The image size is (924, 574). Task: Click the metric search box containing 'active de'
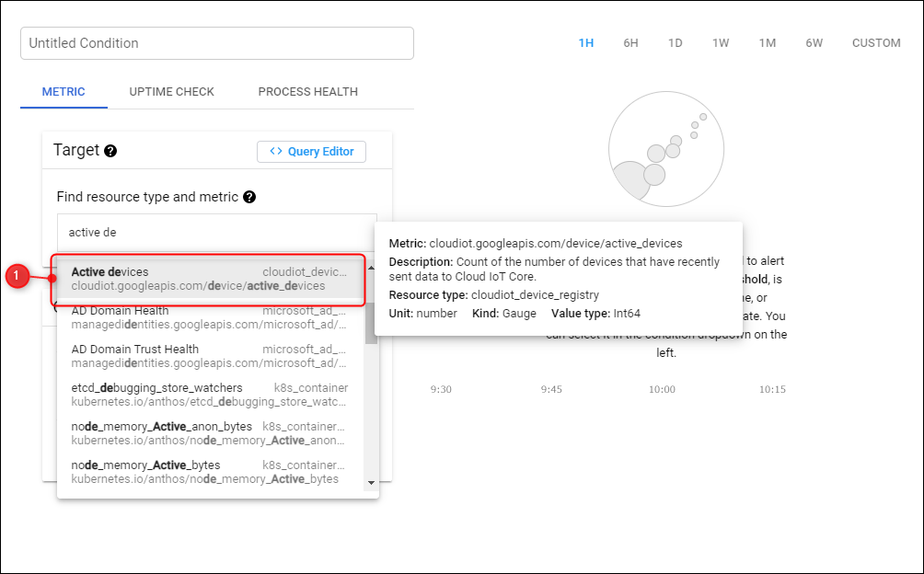pos(217,233)
